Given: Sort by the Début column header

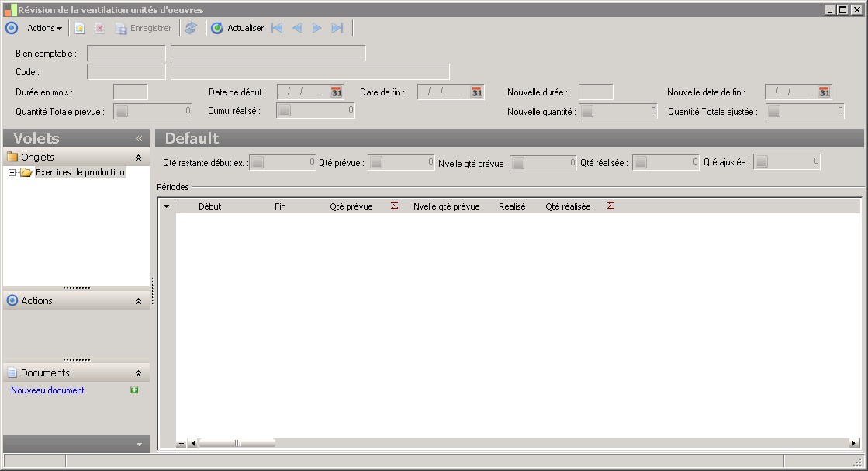Looking at the screenshot, I should point(209,206).
